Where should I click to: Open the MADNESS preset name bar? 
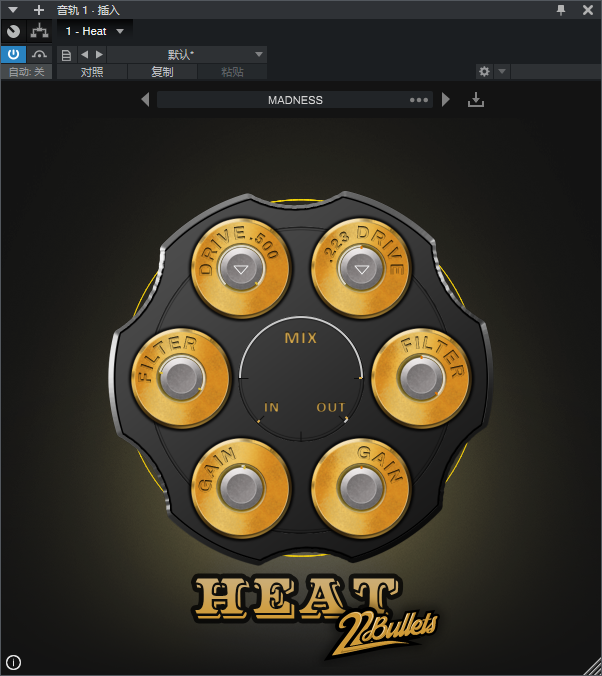295,100
